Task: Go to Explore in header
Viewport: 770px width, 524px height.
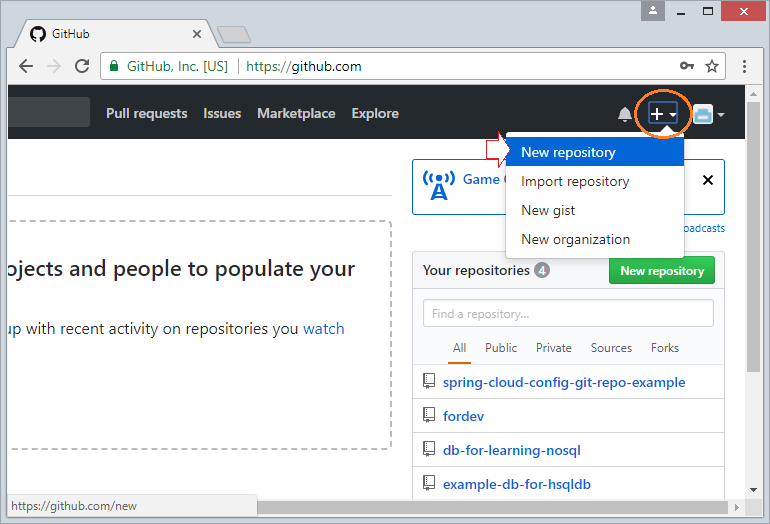Action: (x=375, y=113)
